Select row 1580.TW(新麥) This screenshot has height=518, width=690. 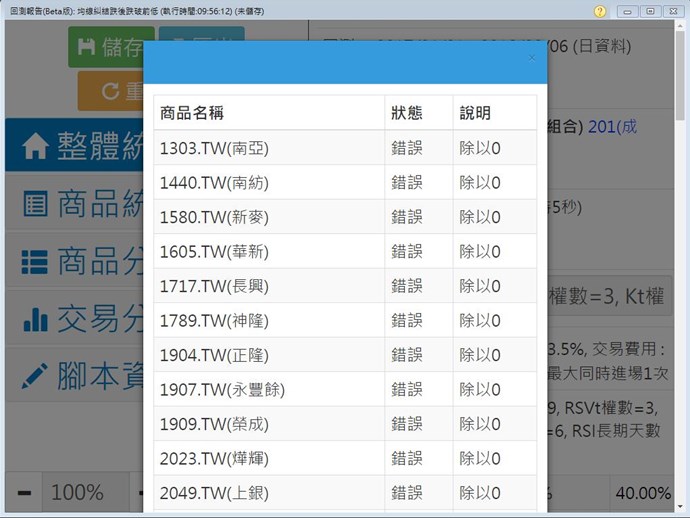point(345,217)
